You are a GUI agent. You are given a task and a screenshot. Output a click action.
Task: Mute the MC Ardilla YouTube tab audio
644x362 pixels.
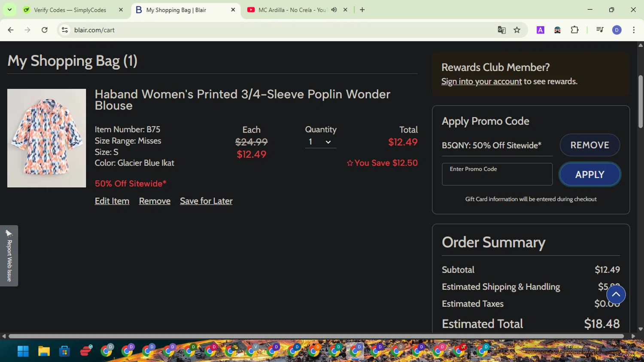coord(334,9)
